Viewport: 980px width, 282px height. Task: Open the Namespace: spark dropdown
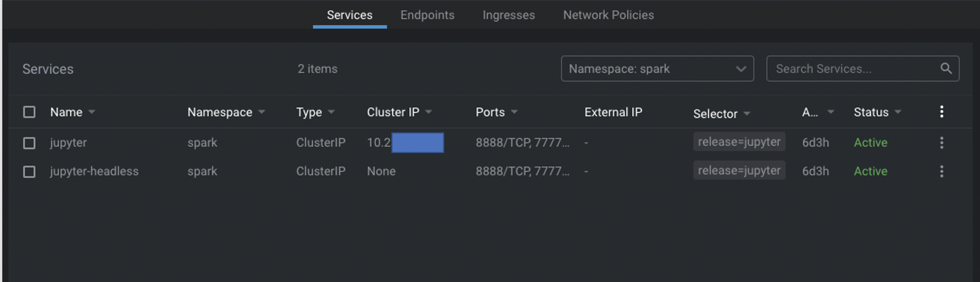click(657, 69)
